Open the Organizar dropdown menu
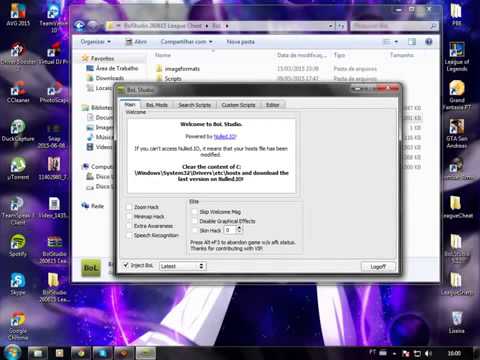 click(96, 42)
